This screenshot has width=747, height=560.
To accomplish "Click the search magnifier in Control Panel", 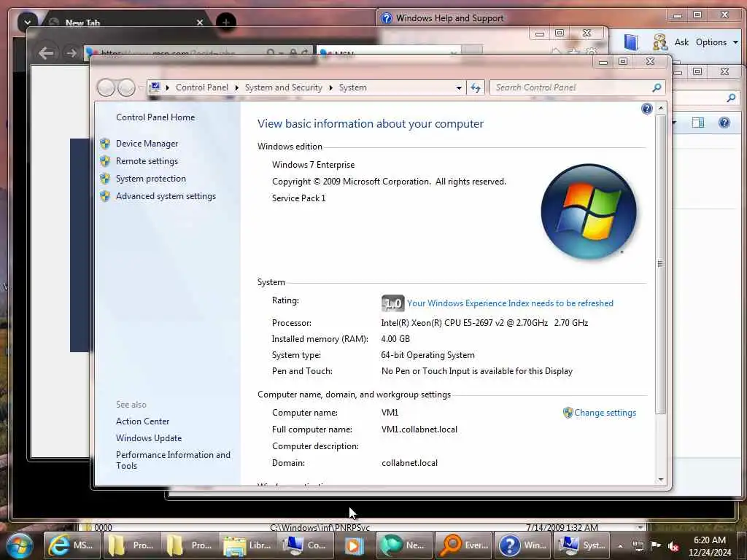I will pyautogui.click(x=657, y=87).
